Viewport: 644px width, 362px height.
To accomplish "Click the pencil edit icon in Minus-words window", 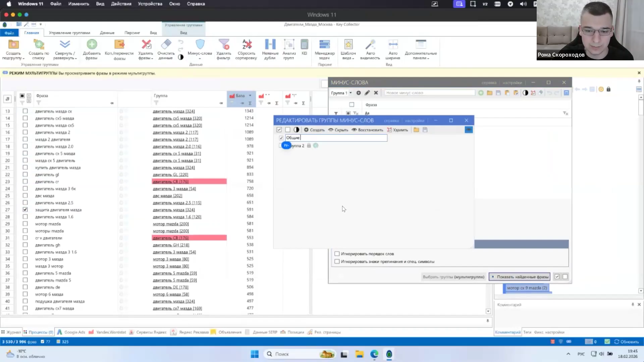I will pyautogui.click(x=367, y=93).
